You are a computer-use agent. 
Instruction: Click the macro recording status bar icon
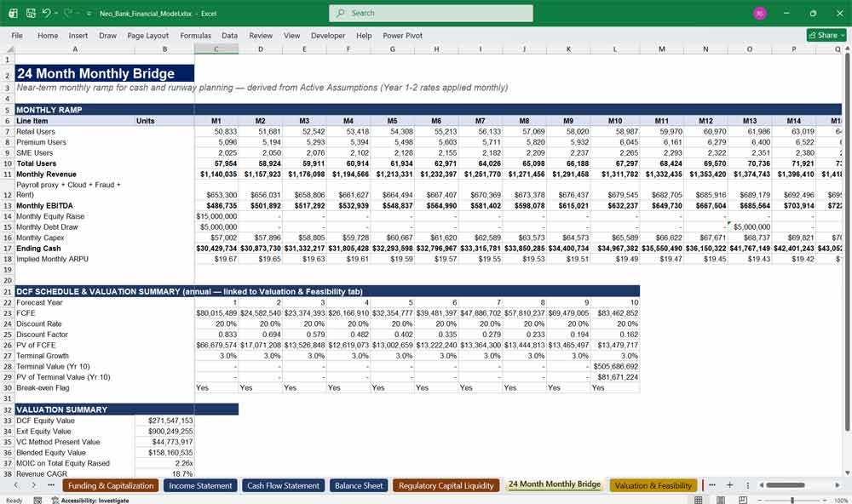tap(37, 501)
